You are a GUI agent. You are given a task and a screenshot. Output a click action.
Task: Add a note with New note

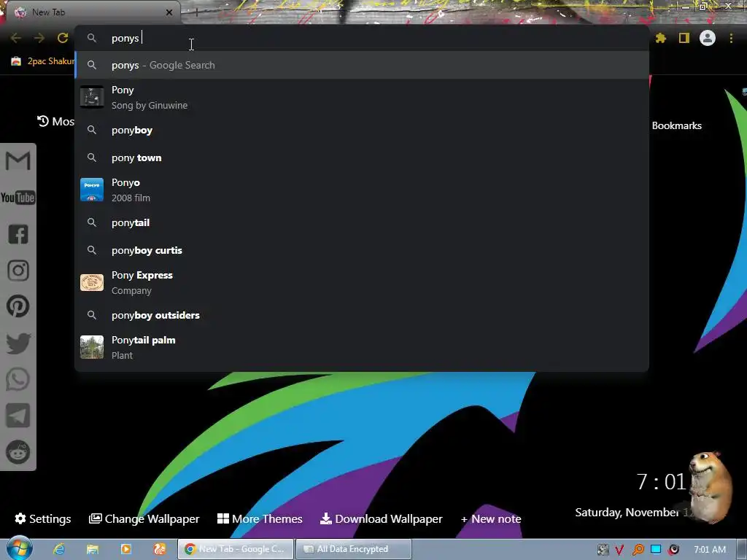491,518
